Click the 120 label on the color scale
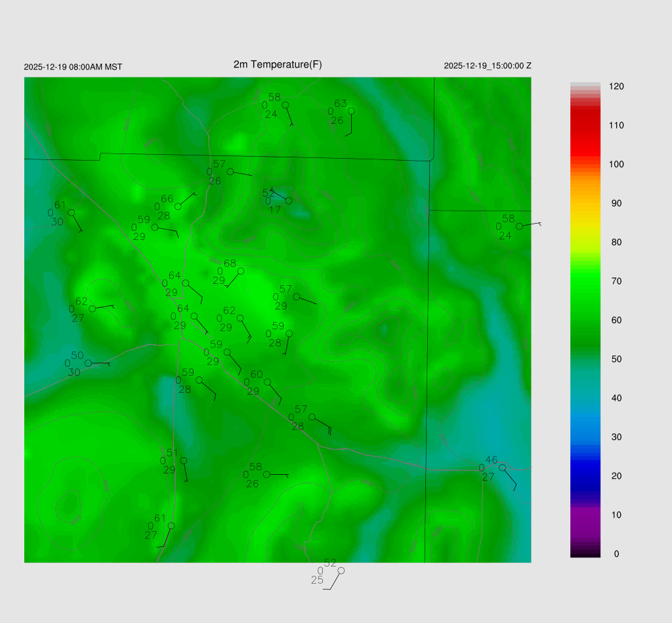The image size is (672, 623). (616, 87)
